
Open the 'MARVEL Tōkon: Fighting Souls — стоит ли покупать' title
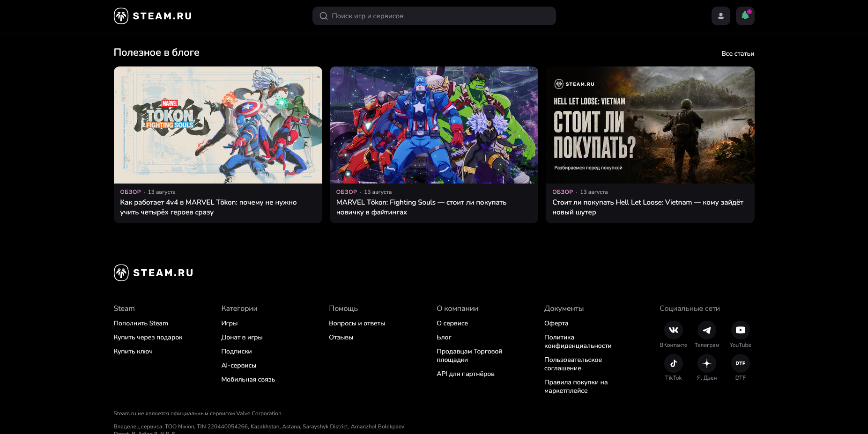point(421,207)
